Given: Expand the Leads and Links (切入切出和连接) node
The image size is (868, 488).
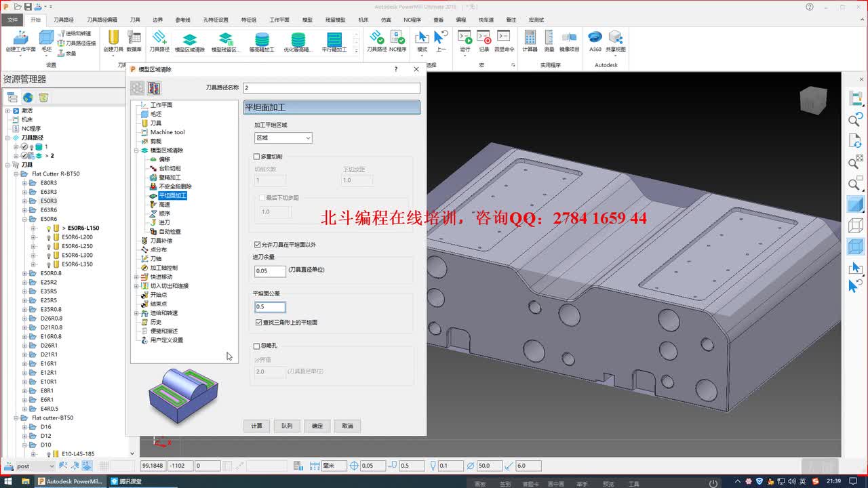Looking at the screenshot, I should [x=136, y=286].
